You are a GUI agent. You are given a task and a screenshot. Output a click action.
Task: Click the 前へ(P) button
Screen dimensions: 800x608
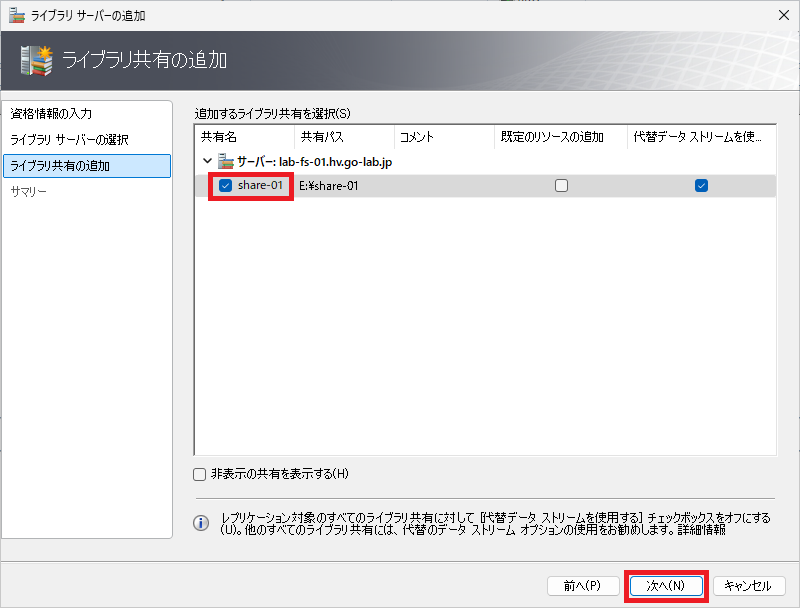583,586
